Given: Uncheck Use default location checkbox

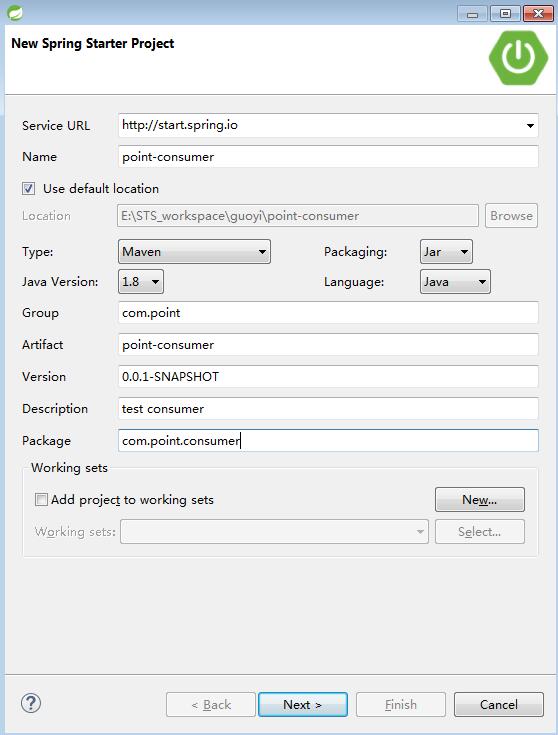Looking at the screenshot, I should (28, 188).
